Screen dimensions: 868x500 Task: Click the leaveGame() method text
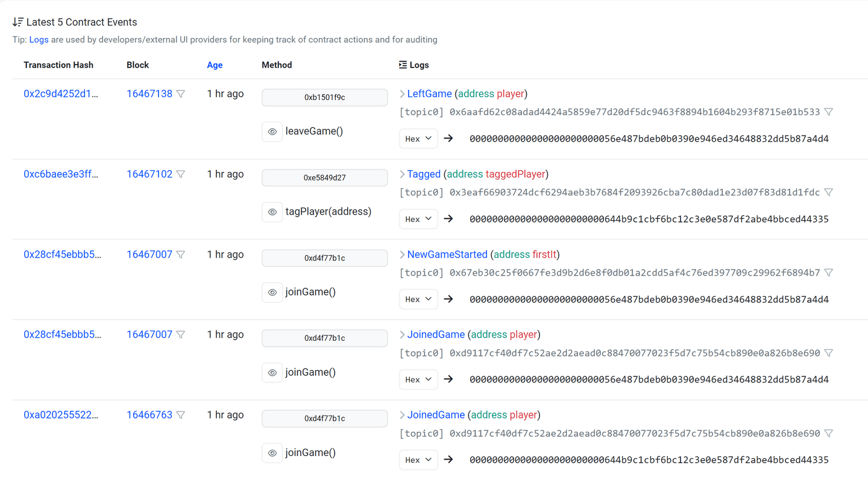pos(314,131)
